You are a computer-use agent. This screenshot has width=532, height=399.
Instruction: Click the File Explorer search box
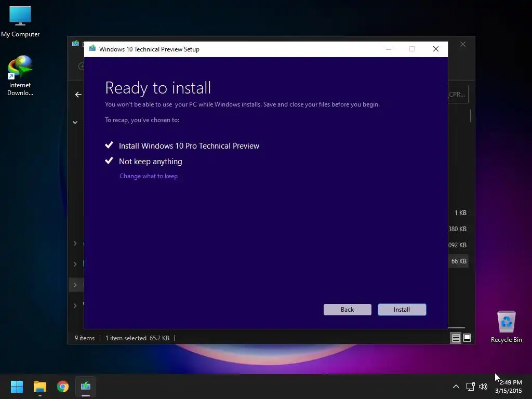tap(458, 95)
